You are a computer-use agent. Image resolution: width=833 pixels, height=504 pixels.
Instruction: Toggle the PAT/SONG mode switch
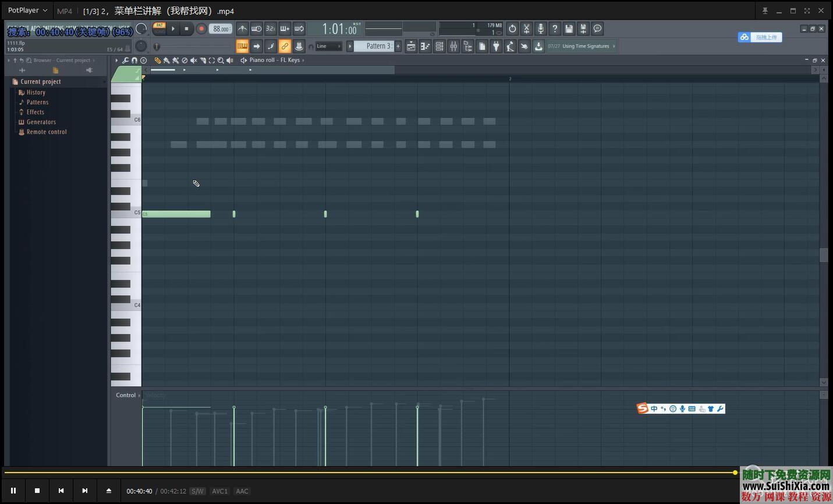point(159,26)
